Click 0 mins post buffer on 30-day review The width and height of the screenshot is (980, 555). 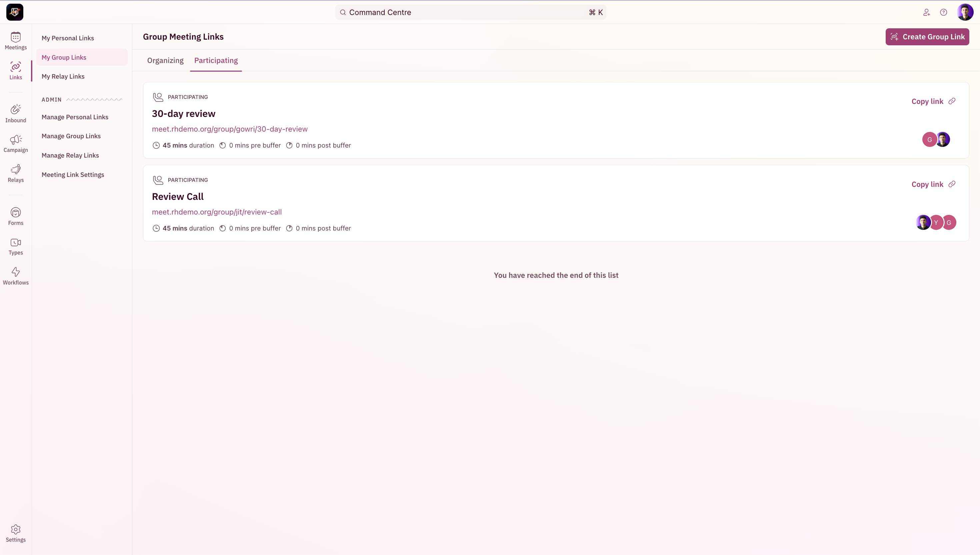[318, 145]
